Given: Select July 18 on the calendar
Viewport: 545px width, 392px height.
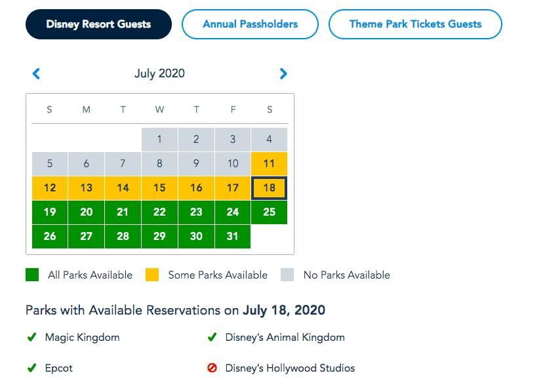Looking at the screenshot, I should pyautogui.click(x=269, y=188).
